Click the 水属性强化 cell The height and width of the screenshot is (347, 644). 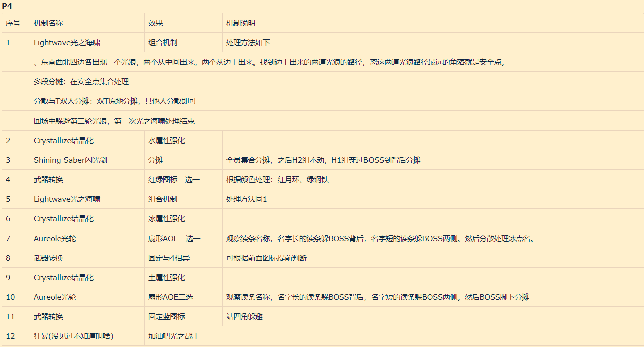click(x=166, y=141)
